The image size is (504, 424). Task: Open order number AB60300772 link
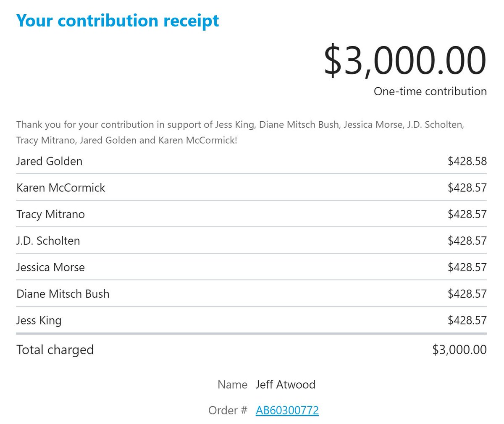pos(287,410)
